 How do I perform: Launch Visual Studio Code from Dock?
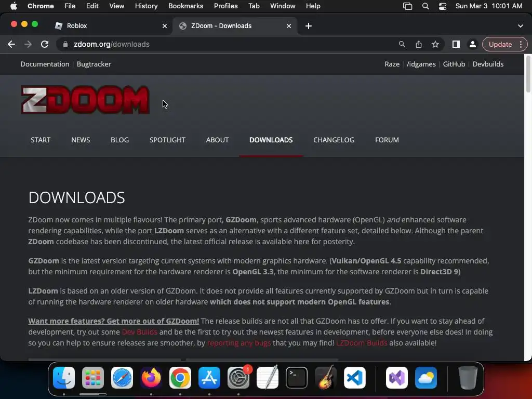[x=354, y=378]
